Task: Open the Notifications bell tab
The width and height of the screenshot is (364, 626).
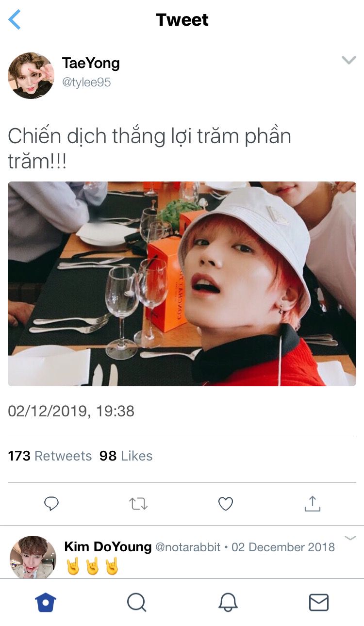Action: pyautogui.click(x=228, y=602)
